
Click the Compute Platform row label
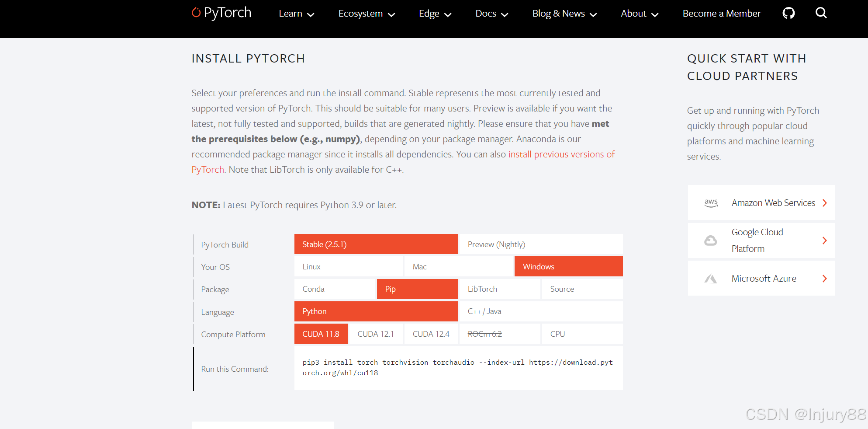click(x=233, y=335)
